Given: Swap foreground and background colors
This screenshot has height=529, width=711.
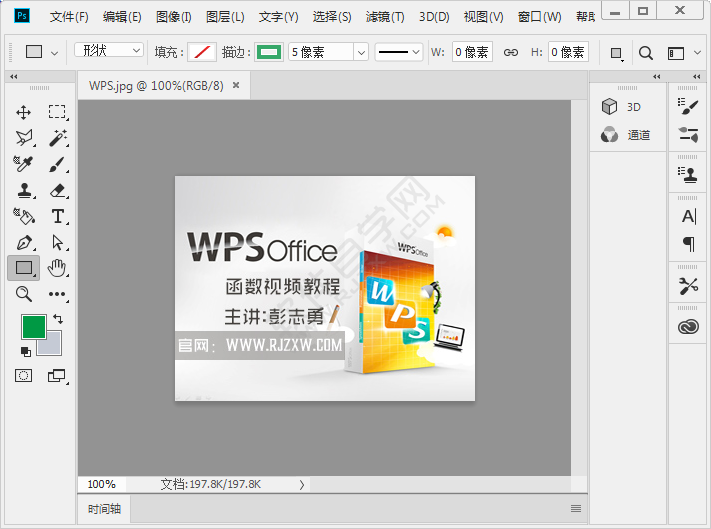Looking at the screenshot, I should point(58,319).
